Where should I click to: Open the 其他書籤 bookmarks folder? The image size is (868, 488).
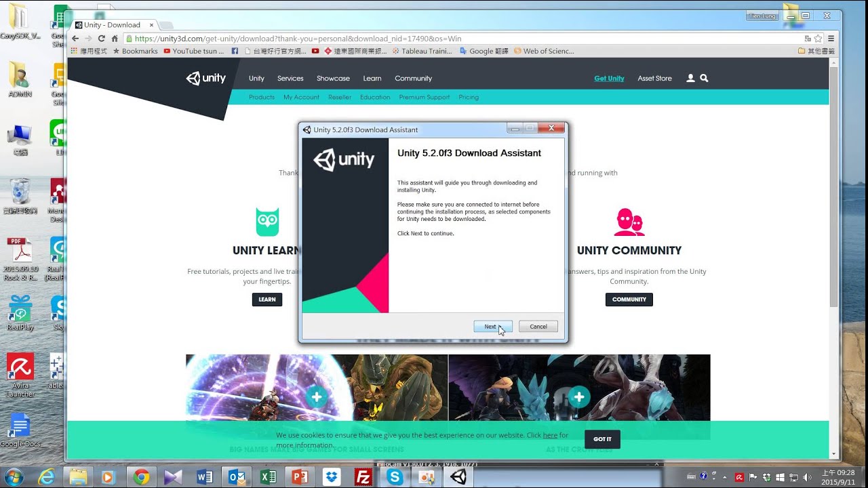pyautogui.click(x=816, y=51)
